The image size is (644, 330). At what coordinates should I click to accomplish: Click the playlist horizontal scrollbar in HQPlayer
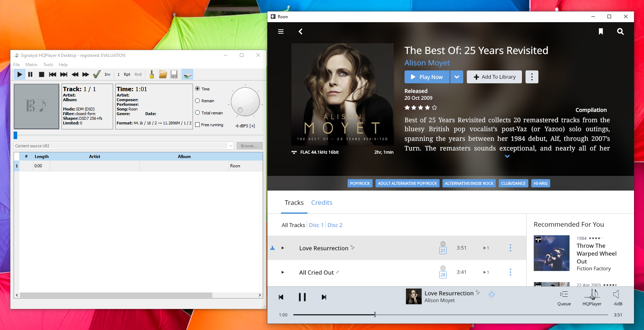[x=116, y=295]
